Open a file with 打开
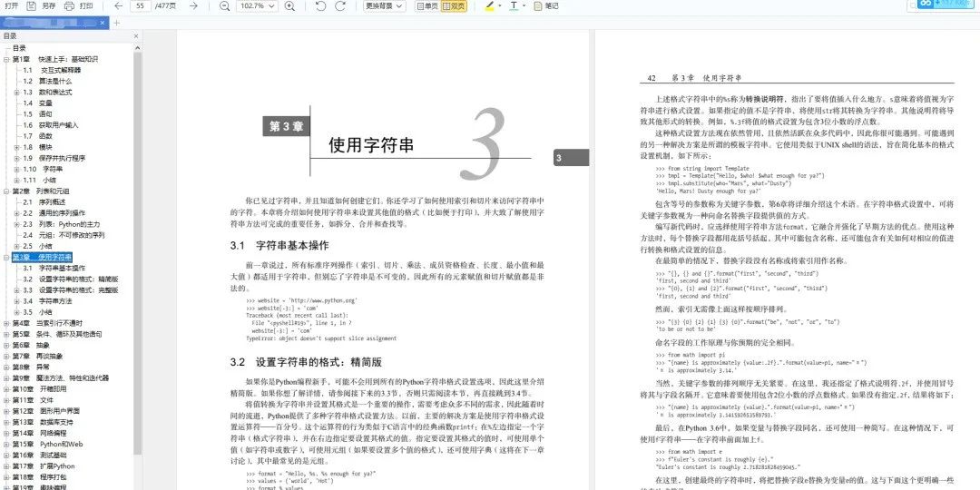 tap(11, 5)
